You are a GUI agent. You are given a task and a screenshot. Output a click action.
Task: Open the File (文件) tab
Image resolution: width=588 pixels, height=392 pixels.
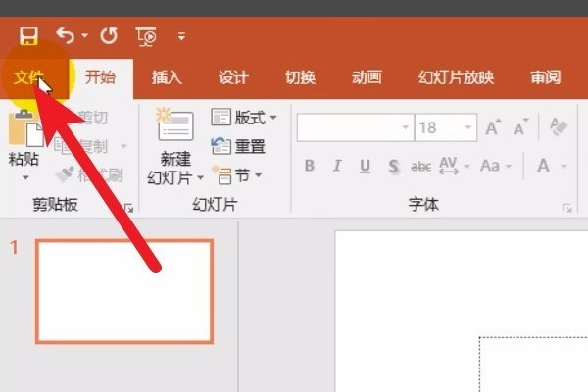tap(29, 78)
